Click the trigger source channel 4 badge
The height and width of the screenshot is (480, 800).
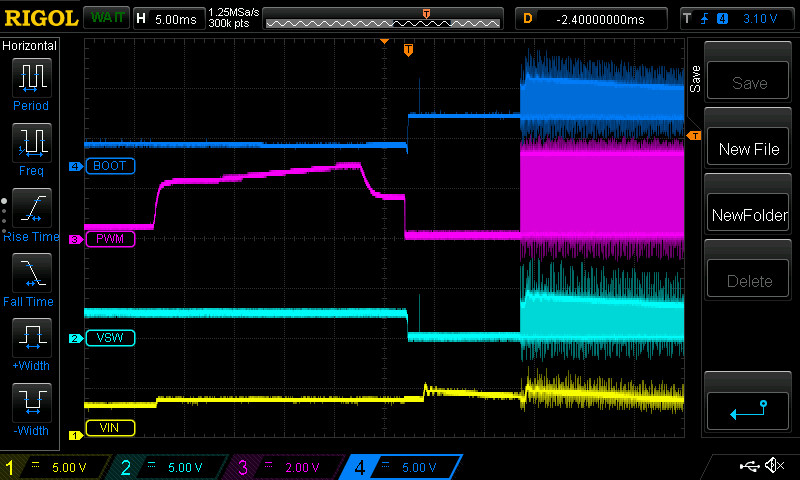[x=722, y=19]
